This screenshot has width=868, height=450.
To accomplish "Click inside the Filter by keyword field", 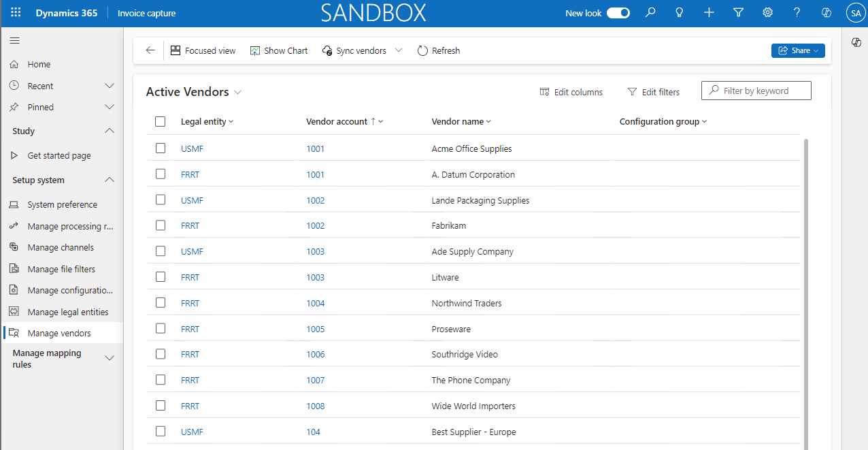I will [x=756, y=90].
